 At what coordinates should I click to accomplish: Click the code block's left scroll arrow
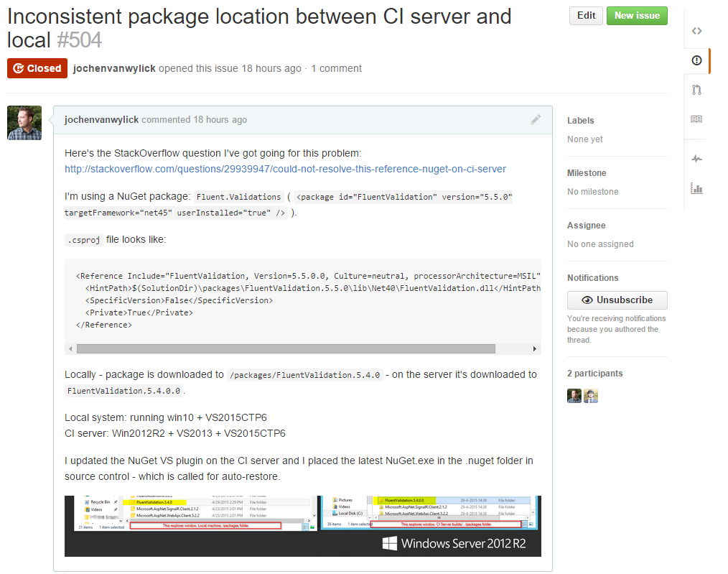click(x=70, y=348)
